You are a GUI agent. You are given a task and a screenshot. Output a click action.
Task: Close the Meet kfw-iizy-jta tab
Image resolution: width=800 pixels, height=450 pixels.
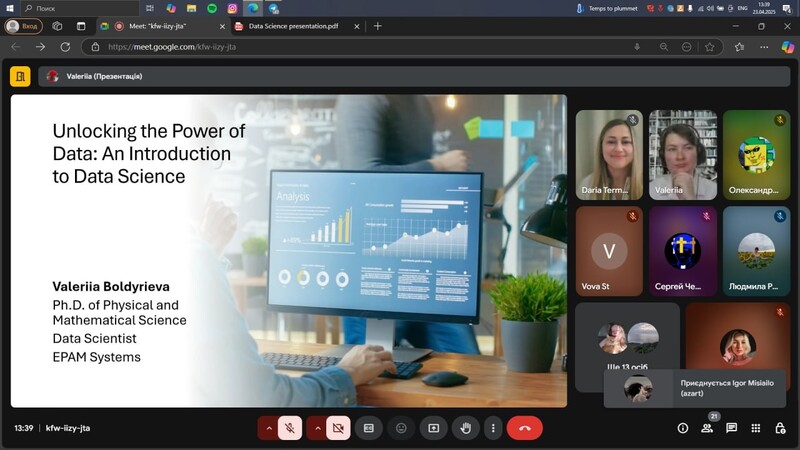222,27
